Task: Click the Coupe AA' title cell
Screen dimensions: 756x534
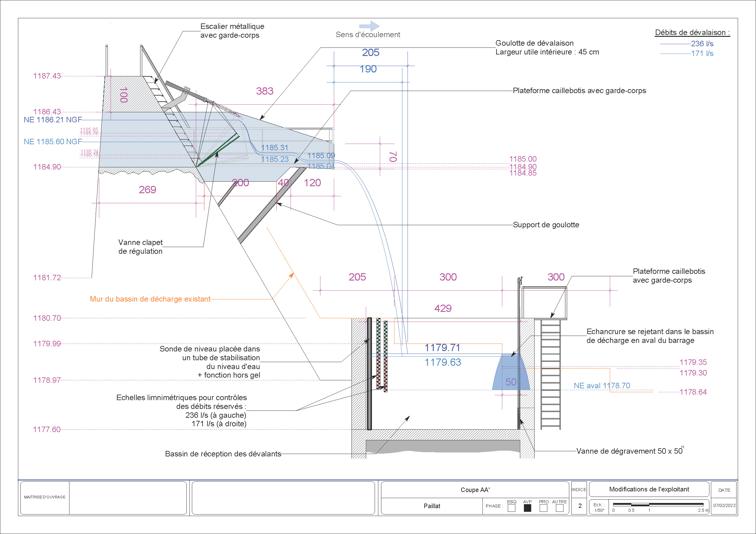Action: pyautogui.click(x=475, y=490)
